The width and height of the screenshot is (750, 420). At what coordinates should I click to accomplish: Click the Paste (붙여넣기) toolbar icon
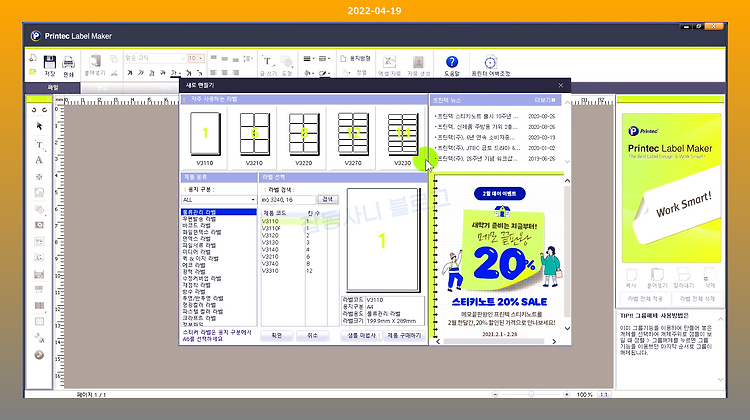(x=95, y=66)
